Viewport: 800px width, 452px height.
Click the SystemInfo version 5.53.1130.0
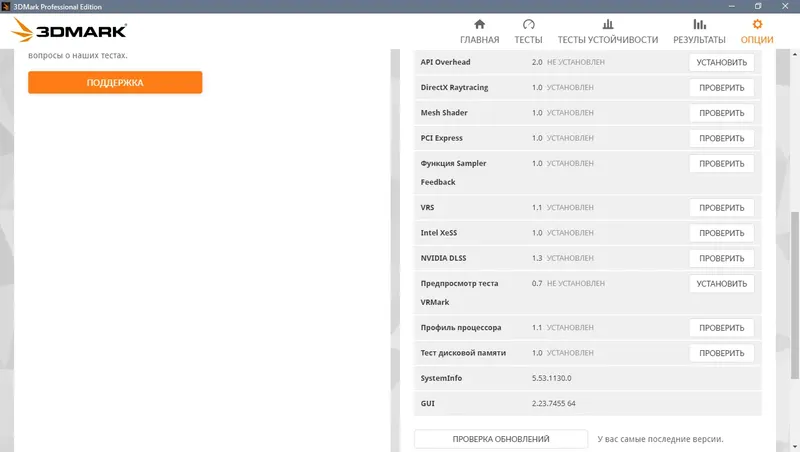tap(552, 378)
